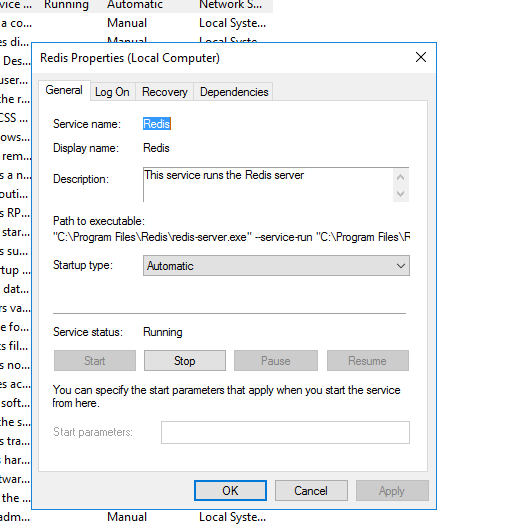Click the Apply button

pyautogui.click(x=392, y=490)
